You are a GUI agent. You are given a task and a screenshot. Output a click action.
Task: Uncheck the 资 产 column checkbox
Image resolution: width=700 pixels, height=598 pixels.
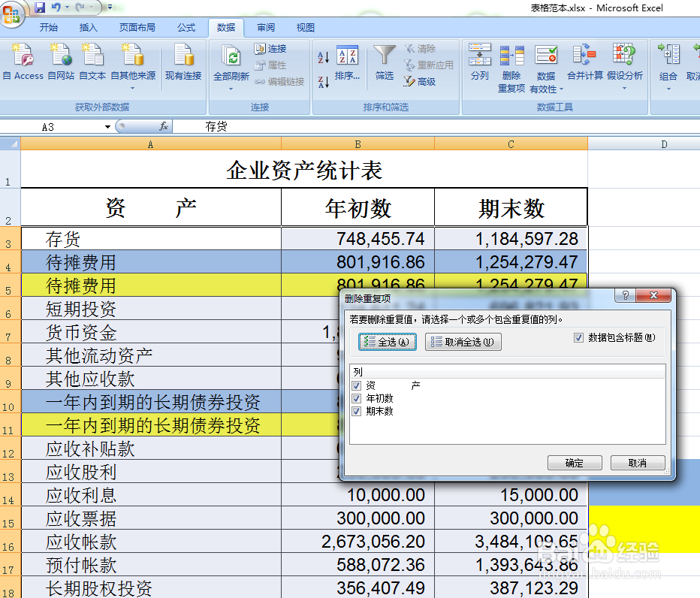click(356, 385)
